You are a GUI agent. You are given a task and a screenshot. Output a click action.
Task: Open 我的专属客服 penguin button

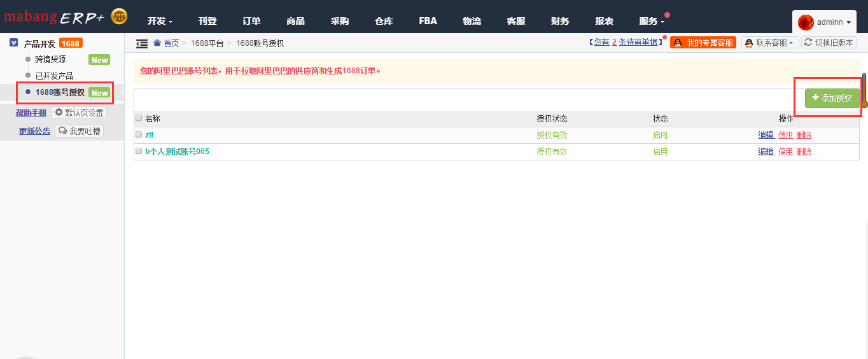click(x=703, y=43)
